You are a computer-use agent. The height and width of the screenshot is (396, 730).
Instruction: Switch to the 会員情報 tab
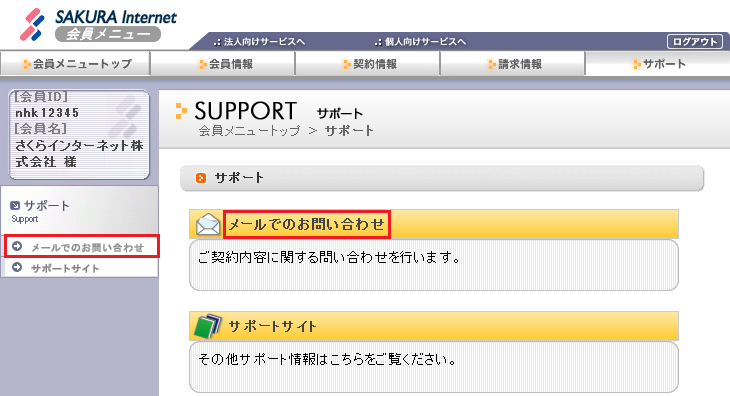click(x=223, y=63)
